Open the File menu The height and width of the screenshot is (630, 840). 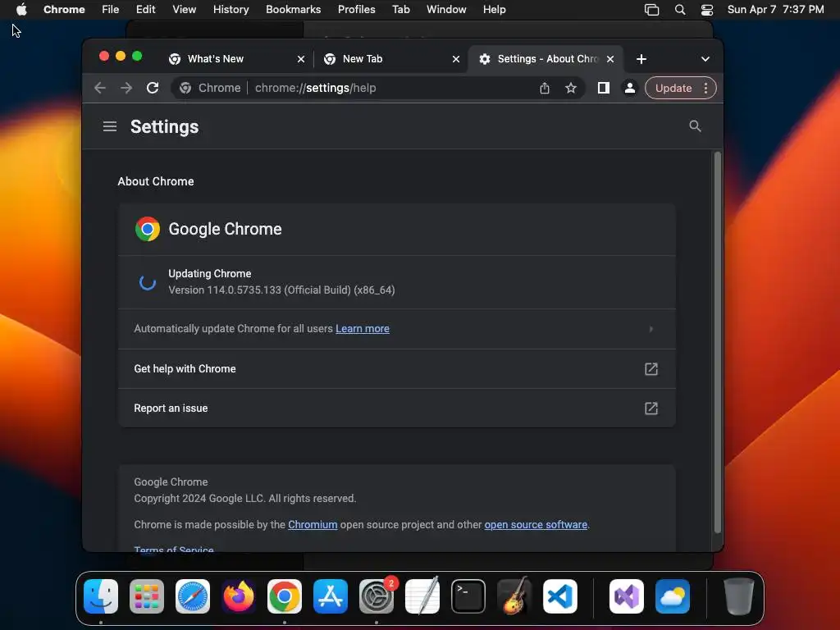click(x=111, y=10)
